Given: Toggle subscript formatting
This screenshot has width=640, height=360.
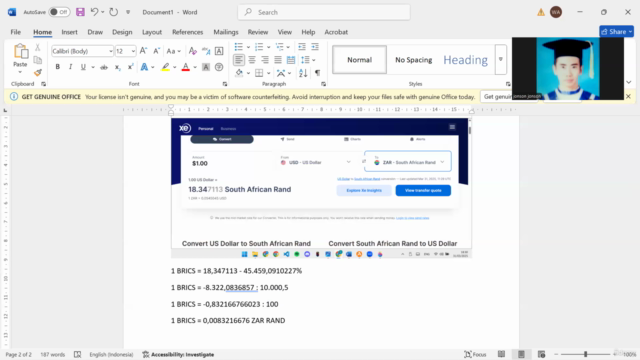Looking at the screenshot, I should (x=117, y=67).
